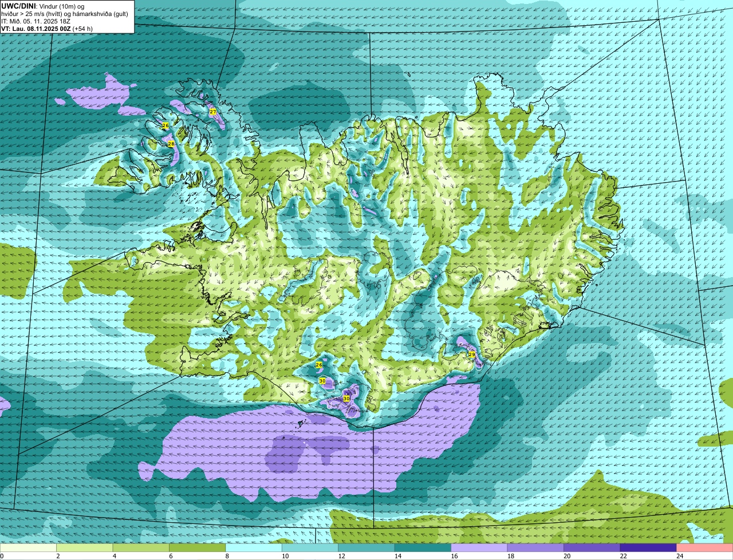Click the yellow 26 gust marker in south Iceland
The image size is (733, 560).
click(319, 365)
